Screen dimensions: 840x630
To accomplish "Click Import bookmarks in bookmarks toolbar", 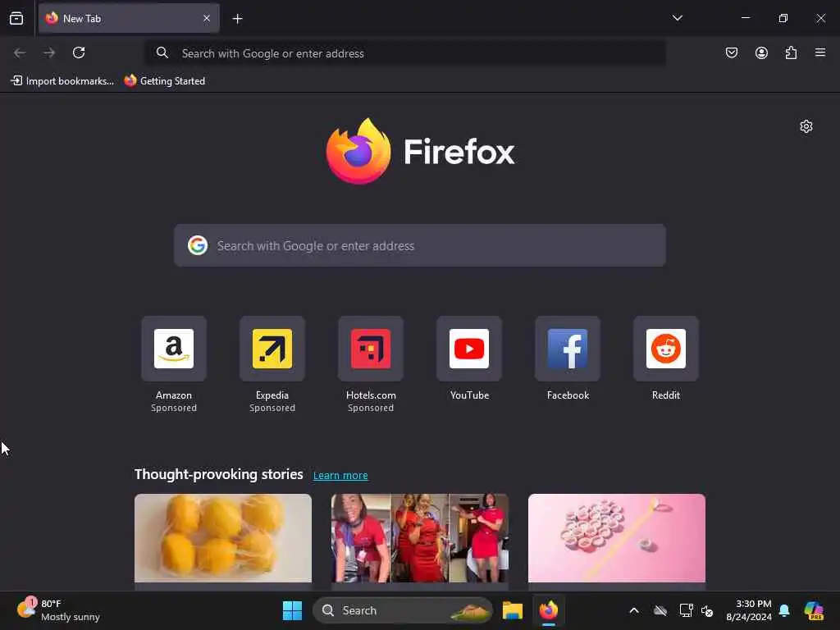I will (x=62, y=81).
